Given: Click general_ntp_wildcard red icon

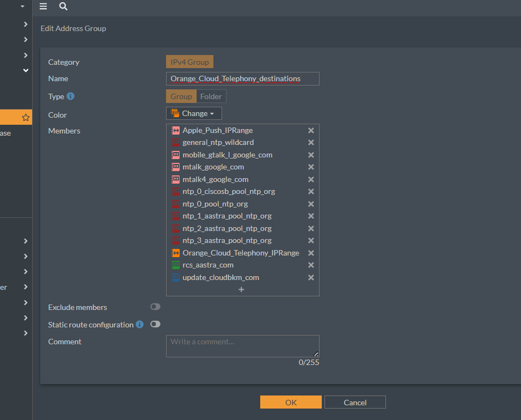Looking at the screenshot, I should (175, 142).
